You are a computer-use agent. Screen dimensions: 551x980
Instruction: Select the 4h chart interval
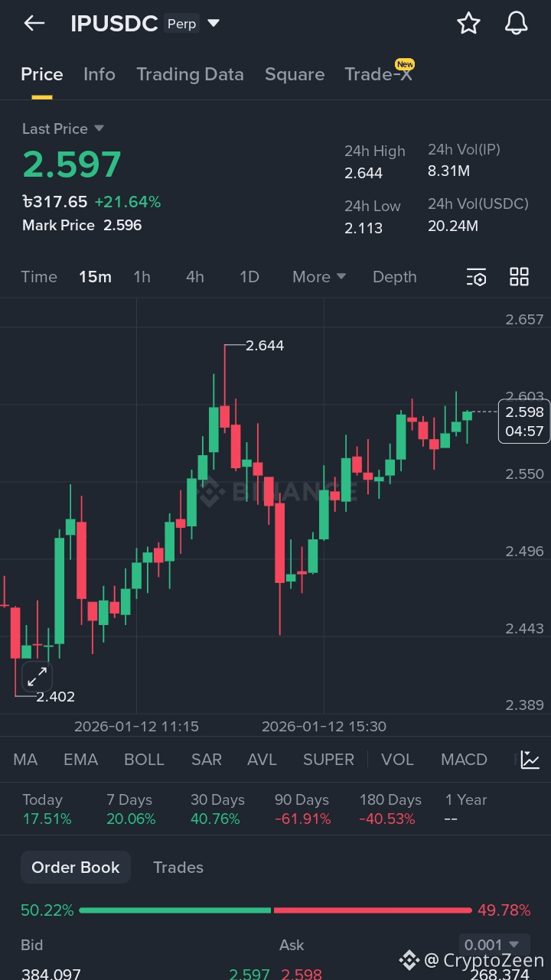click(x=195, y=277)
